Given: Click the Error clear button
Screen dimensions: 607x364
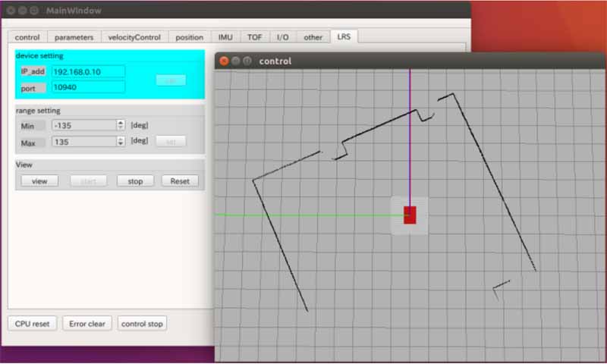Looking at the screenshot, I should pos(87,324).
